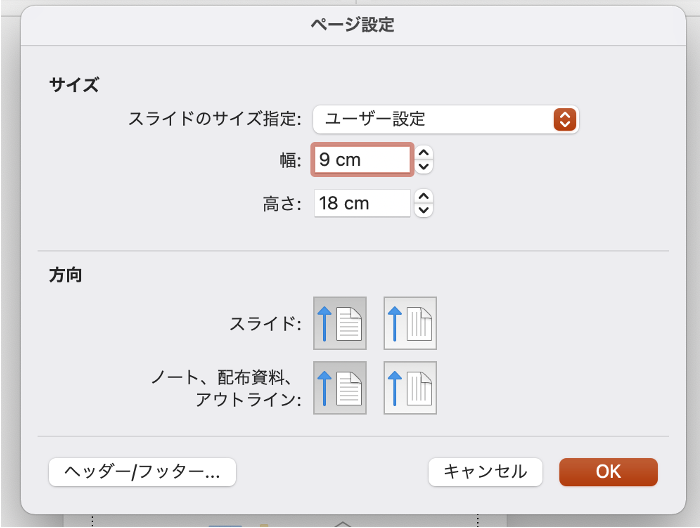Click the ページ設定 dialog title
Image resolution: width=700 pixels, height=528 pixels.
353,25
